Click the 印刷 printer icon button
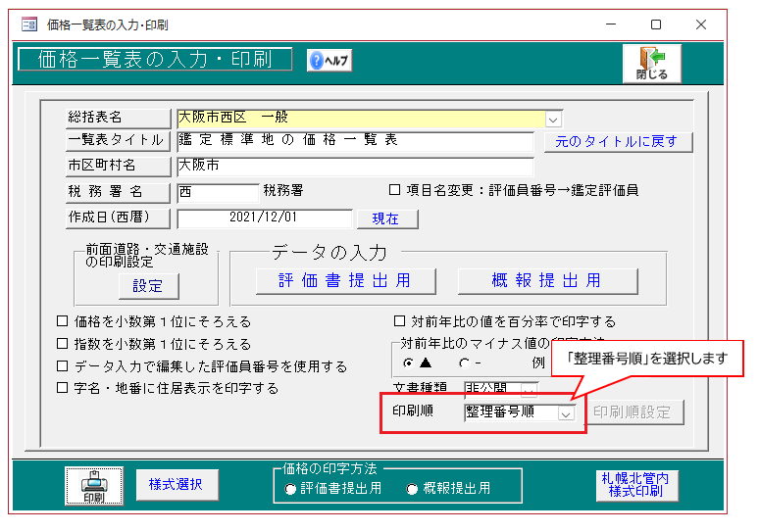The width and height of the screenshot is (759, 532). click(x=93, y=485)
